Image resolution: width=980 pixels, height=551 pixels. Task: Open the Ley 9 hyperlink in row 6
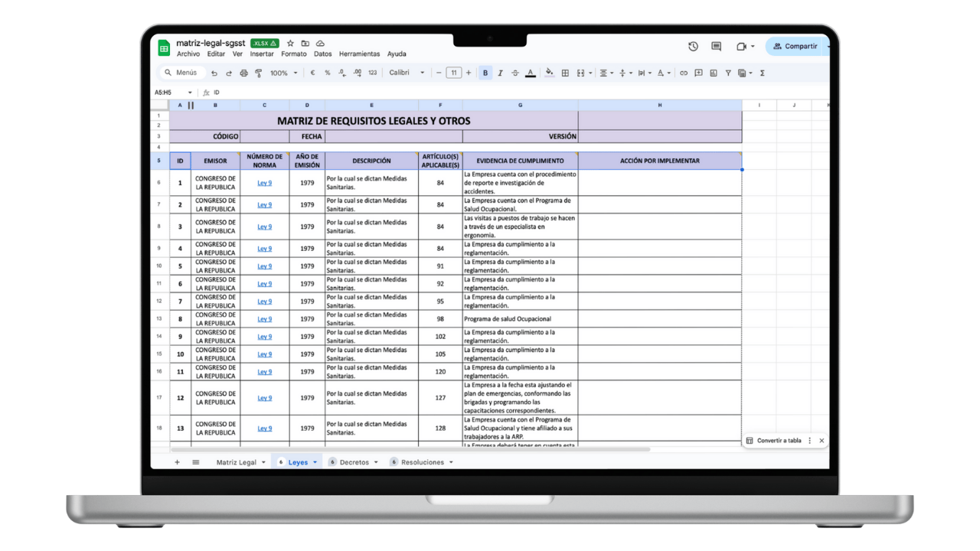tap(264, 182)
